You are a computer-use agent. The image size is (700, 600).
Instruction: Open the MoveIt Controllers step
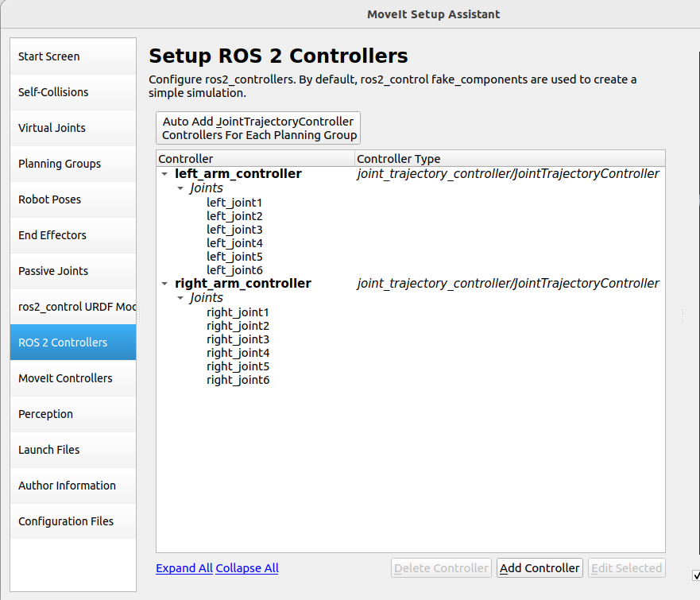(73, 377)
